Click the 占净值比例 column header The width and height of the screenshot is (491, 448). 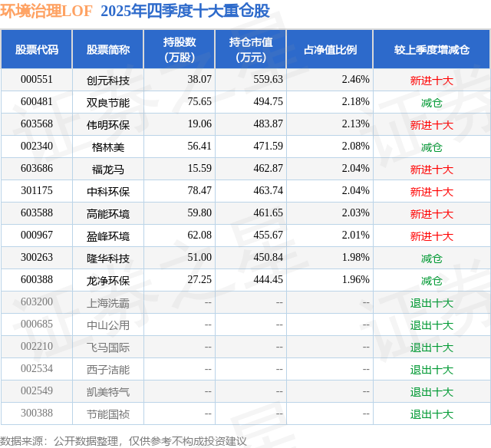pyautogui.click(x=330, y=49)
